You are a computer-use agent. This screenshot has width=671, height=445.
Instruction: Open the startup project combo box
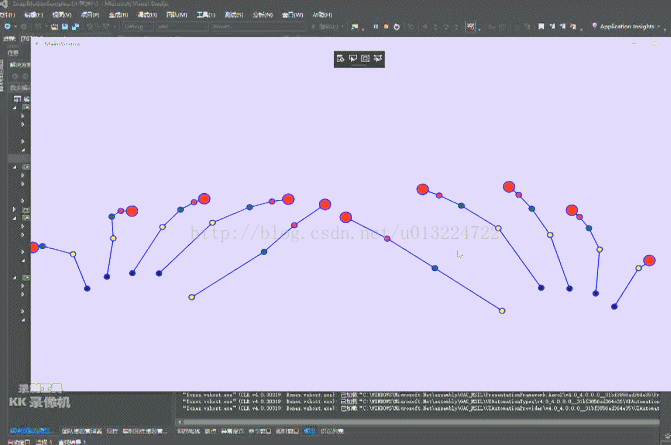[x=258, y=27]
